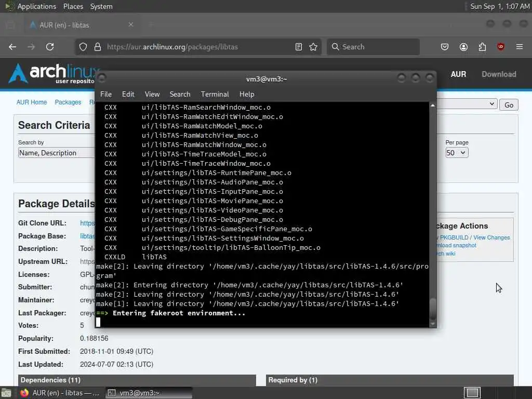Switch to Firefox via taskbar AUR button
Screen dimensions: 532x399
59,393
